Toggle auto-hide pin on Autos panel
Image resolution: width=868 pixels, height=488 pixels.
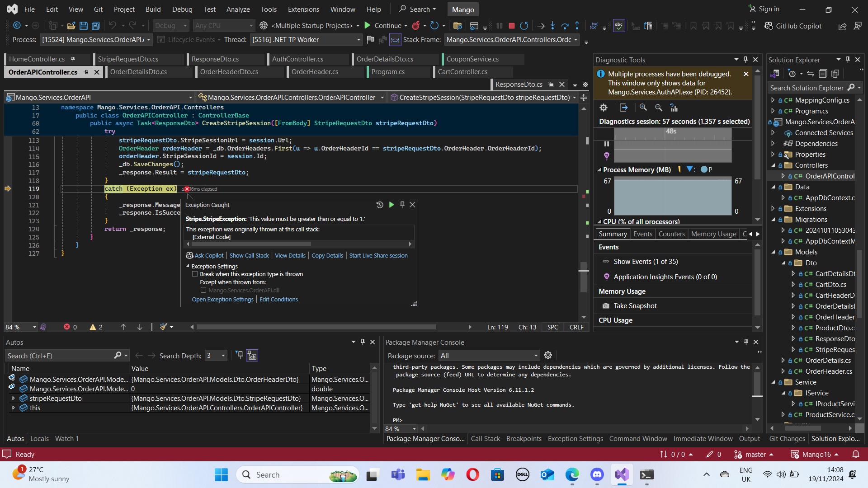363,342
